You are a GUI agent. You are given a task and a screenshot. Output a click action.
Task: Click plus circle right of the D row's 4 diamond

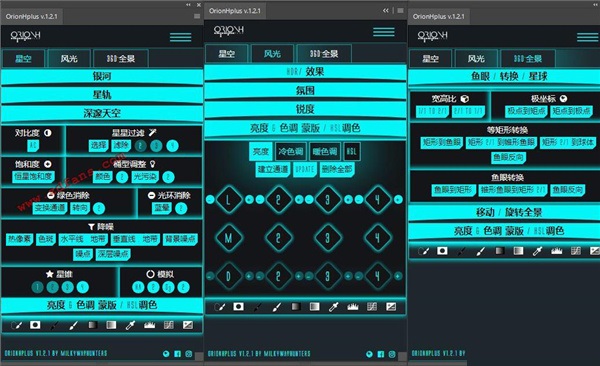click(x=398, y=276)
